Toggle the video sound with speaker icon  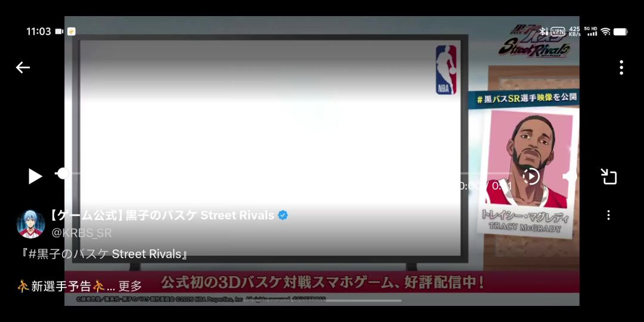[x=569, y=177]
